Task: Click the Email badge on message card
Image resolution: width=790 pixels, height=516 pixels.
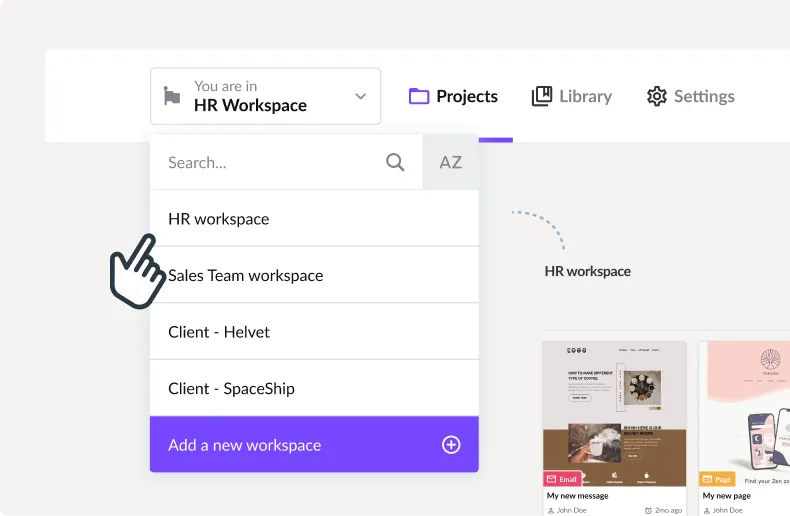Action: click(x=562, y=479)
